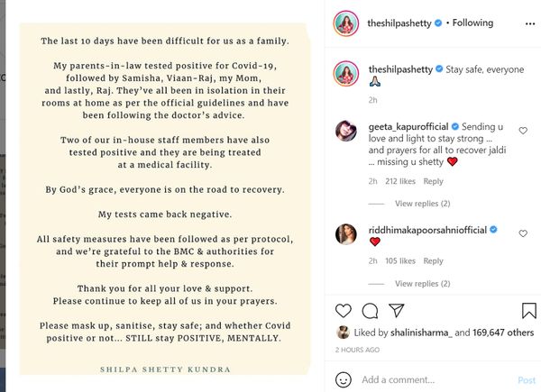
Task: Share post via paper plane icon
Action: pyautogui.click(x=396, y=310)
